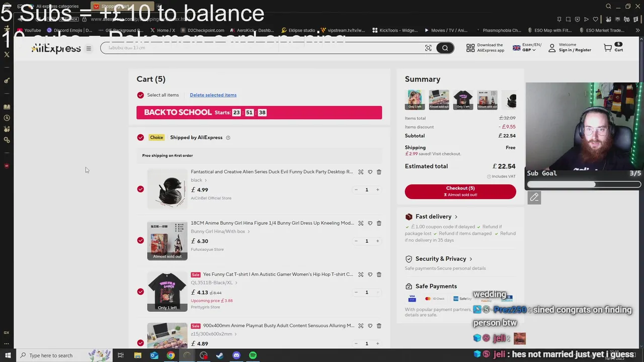
Task: Delete the Anime Bunny Girl figure item
Action: [379, 223]
